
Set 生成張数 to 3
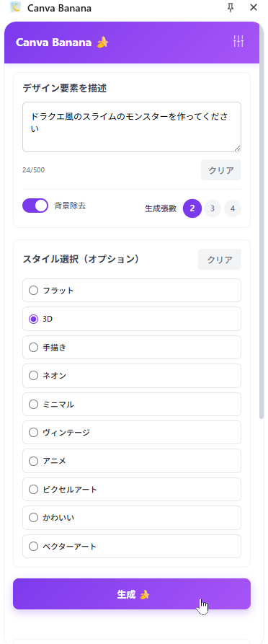coord(213,208)
